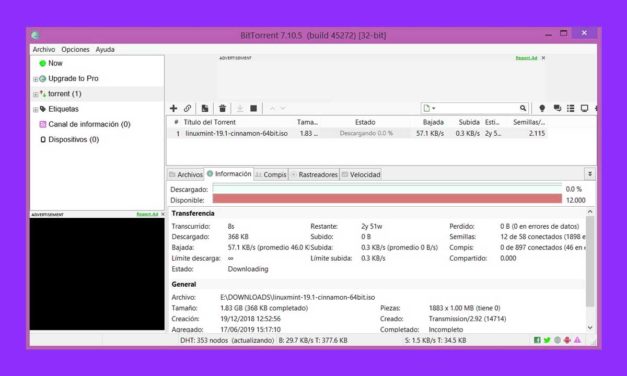This screenshot has height=376, width=627.
Task: Click the Twitter bird status icon
Action: (x=547, y=340)
